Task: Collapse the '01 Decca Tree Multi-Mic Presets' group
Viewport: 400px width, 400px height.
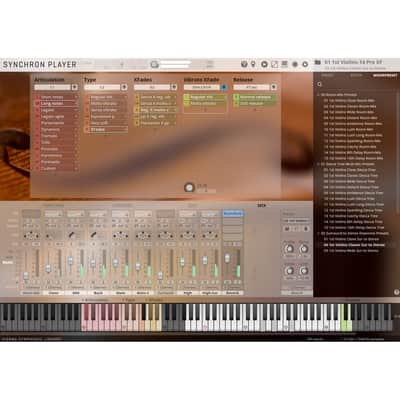Action: (318, 164)
